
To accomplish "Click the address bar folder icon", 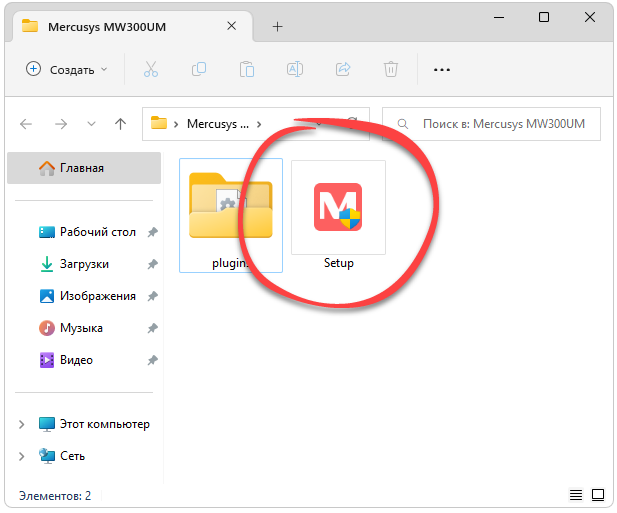I will coord(159,123).
